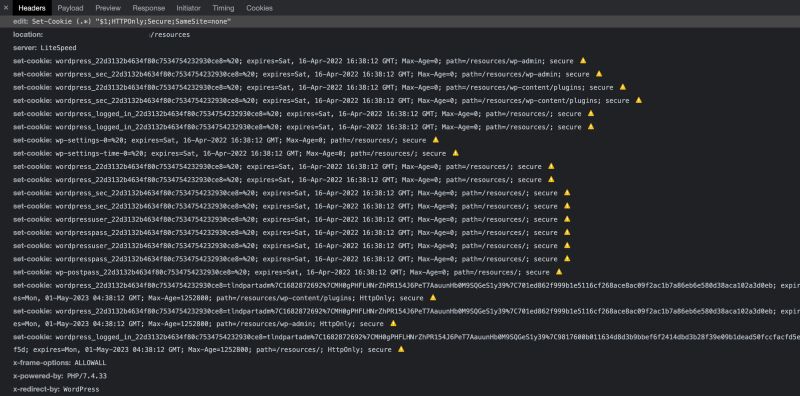This screenshot has width=800, height=396.
Task: Click warning icon on expired wordpress_22d plugins cookie
Action: [x=623, y=87]
